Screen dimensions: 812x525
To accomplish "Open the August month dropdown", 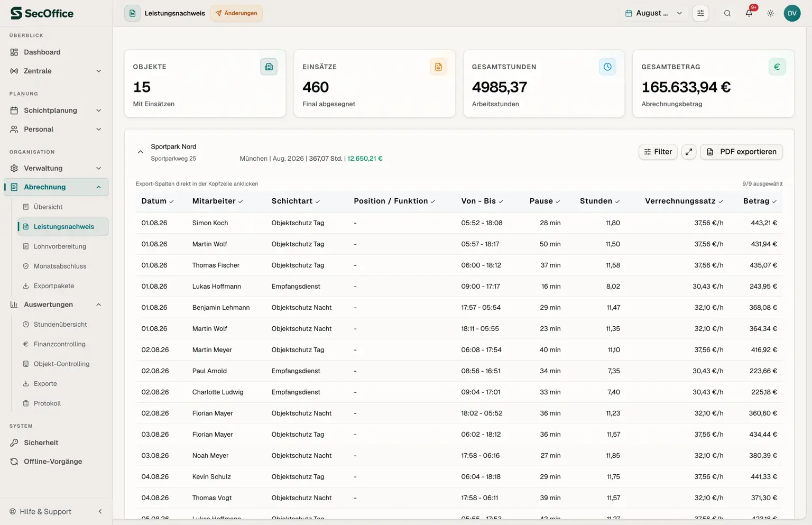I will tap(653, 13).
